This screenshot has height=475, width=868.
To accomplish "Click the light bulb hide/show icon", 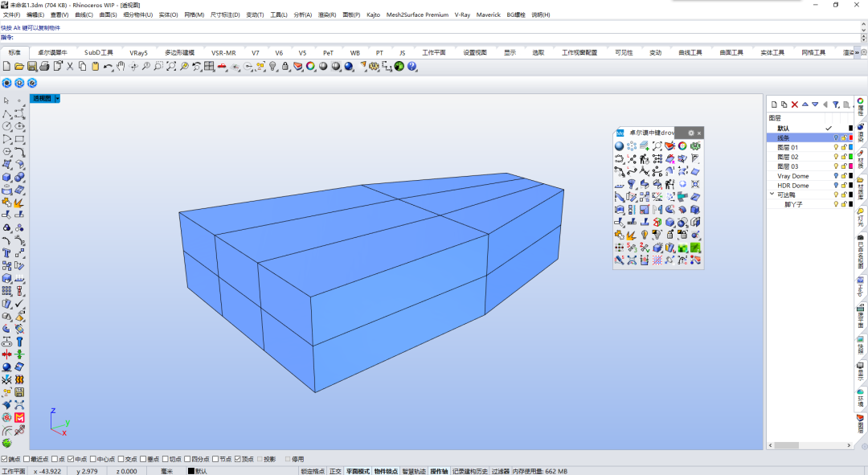I will pyautogui.click(x=273, y=67).
